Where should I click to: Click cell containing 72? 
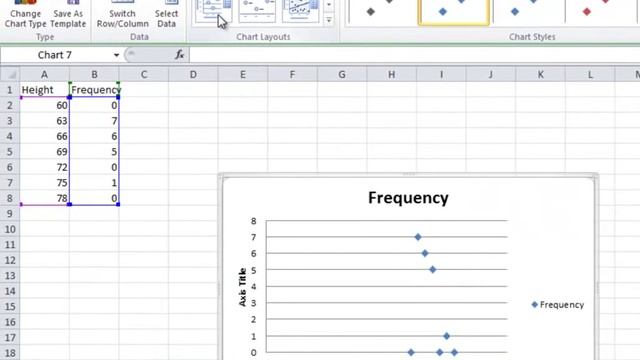tap(44, 167)
